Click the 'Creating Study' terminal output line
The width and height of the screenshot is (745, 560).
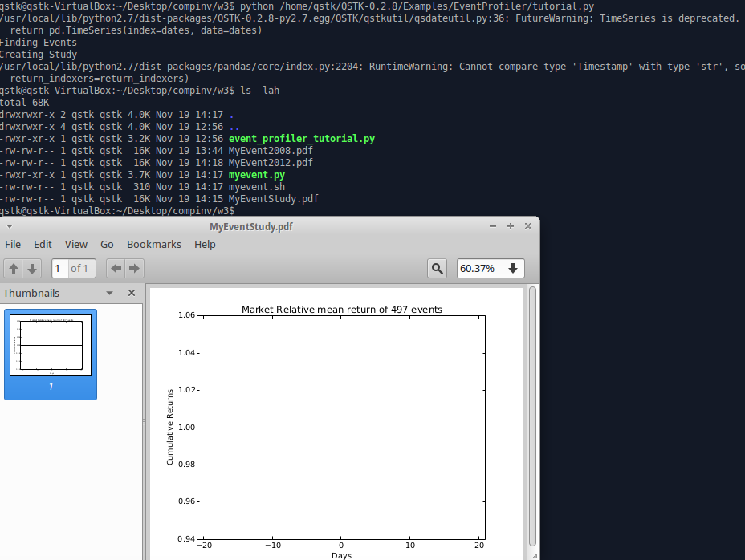pyautogui.click(x=38, y=55)
